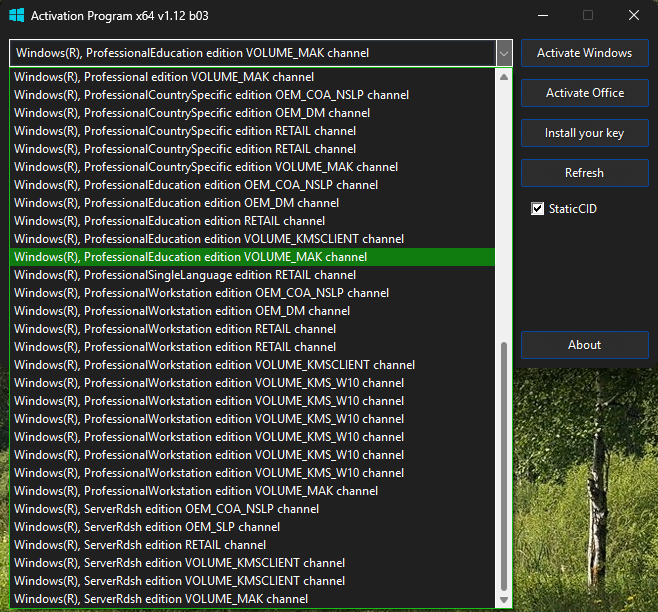Select ProfessionalCountrySpecific edition OEM_DM channel

coord(252,113)
